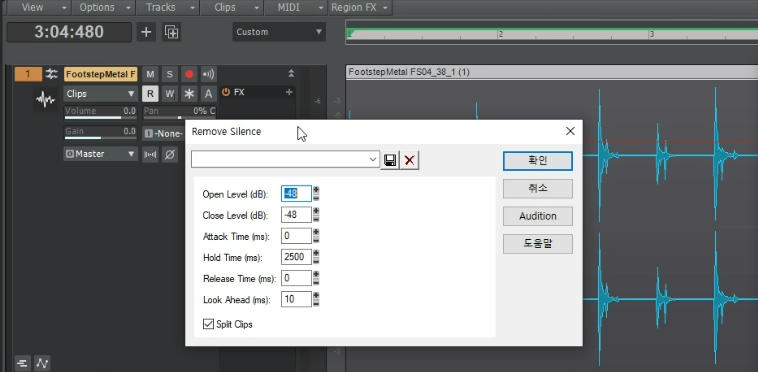Open the Master output dropdown

[101, 154]
